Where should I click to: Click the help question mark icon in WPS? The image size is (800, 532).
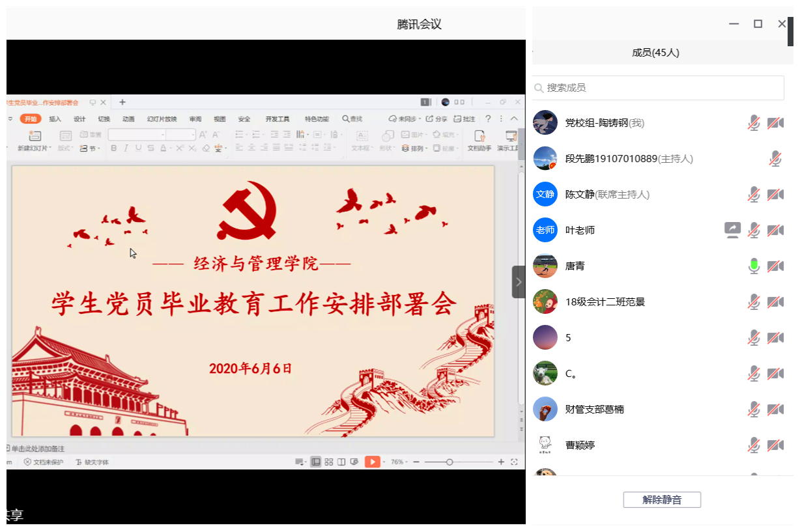click(x=488, y=119)
